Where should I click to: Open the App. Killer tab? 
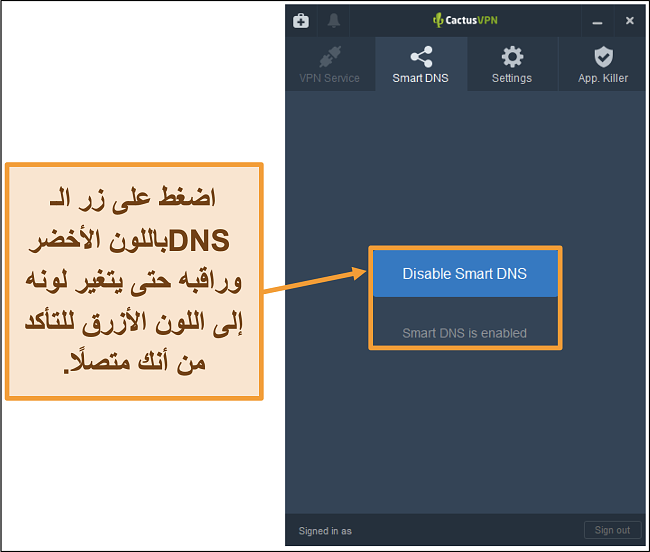coord(603,65)
